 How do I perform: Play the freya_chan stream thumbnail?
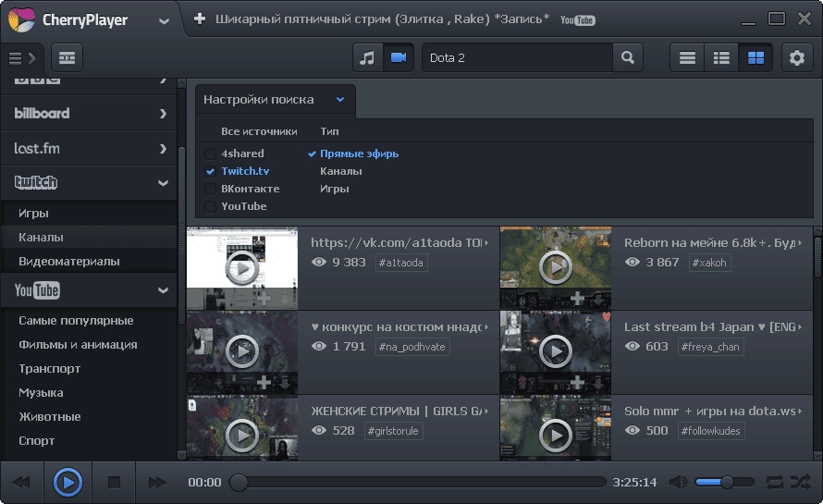[x=556, y=351]
